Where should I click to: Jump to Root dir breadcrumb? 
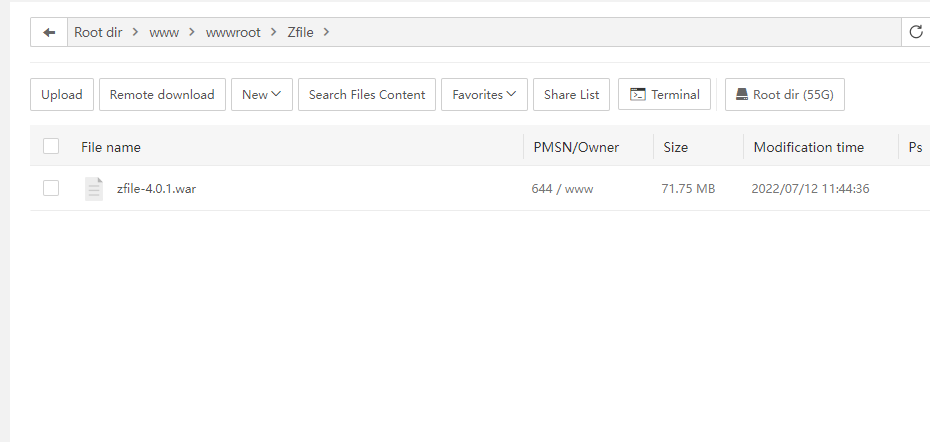pyautogui.click(x=98, y=32)
